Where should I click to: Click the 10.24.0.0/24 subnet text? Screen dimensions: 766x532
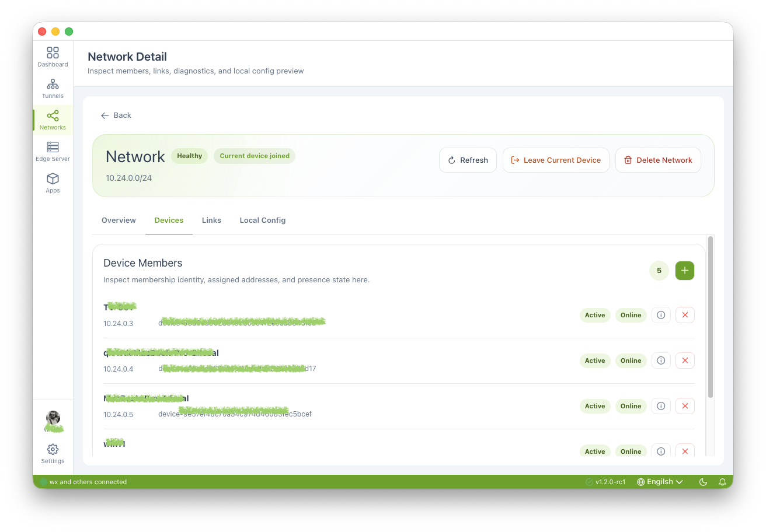(x=128, y=178)
